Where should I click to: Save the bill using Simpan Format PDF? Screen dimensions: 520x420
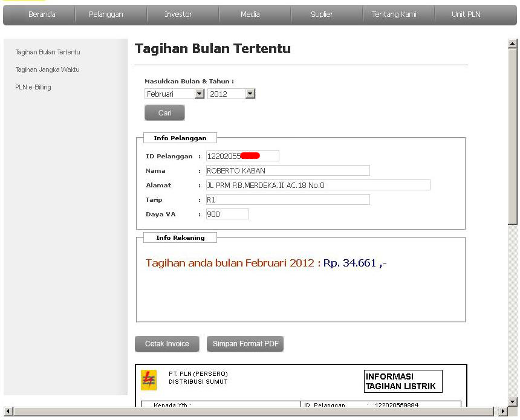(245, 343)
